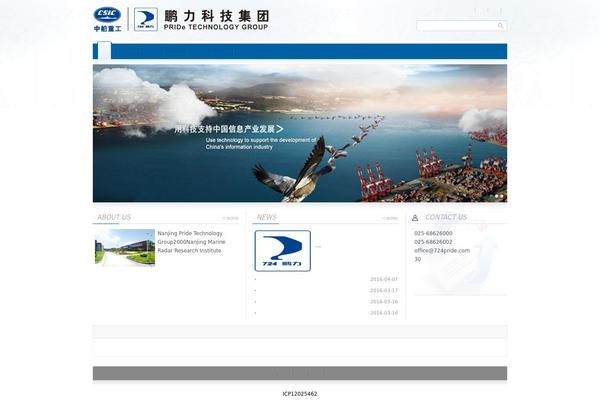Open the news item dated 2016-03-17
This screenshot has width=600, height=400.
click(x=326, y=290)
